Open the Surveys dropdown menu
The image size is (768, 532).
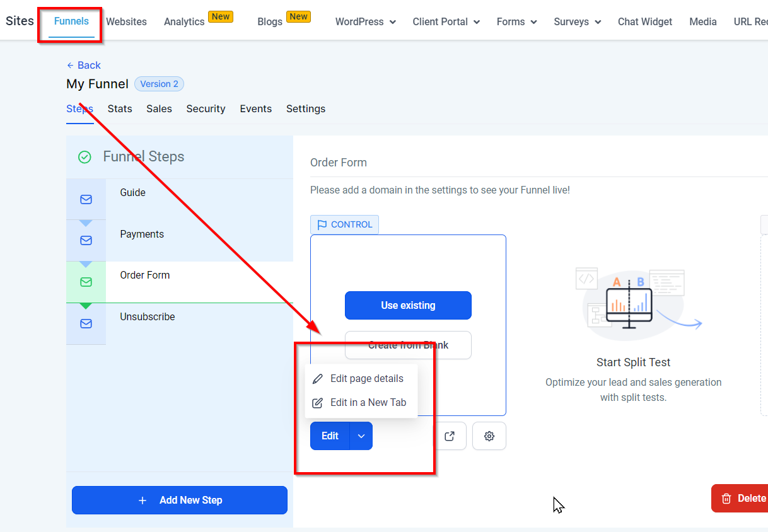pos(577,21)
